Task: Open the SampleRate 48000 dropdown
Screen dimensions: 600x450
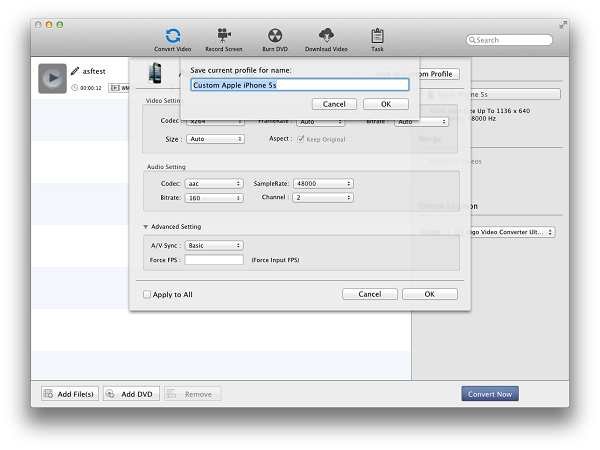Action: tap(323, 184)
